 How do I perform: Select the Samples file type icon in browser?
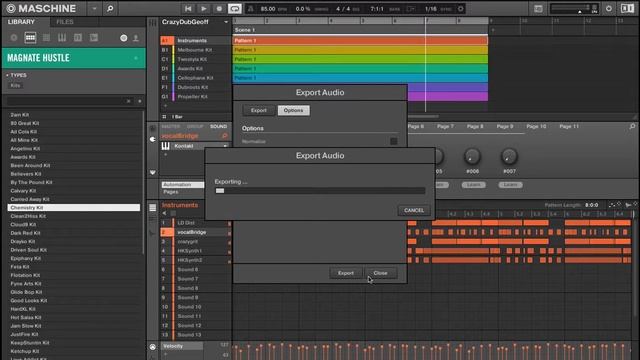pos(94,38)
